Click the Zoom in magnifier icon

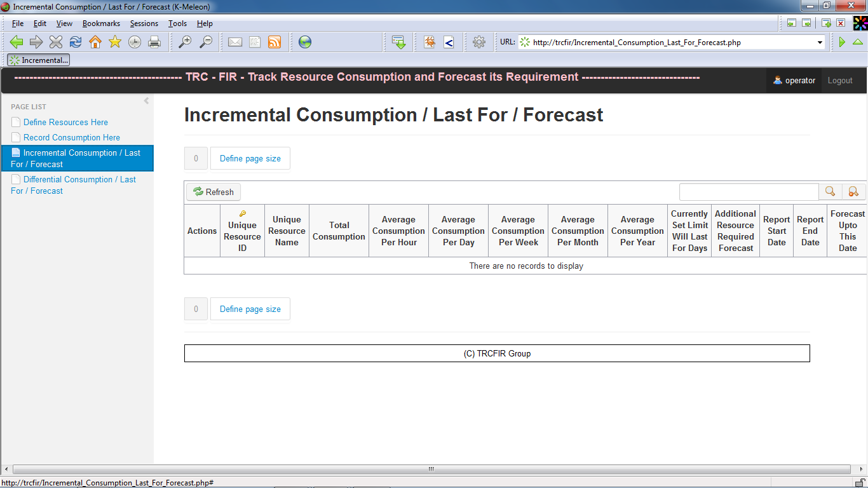[x=185, y=42]
